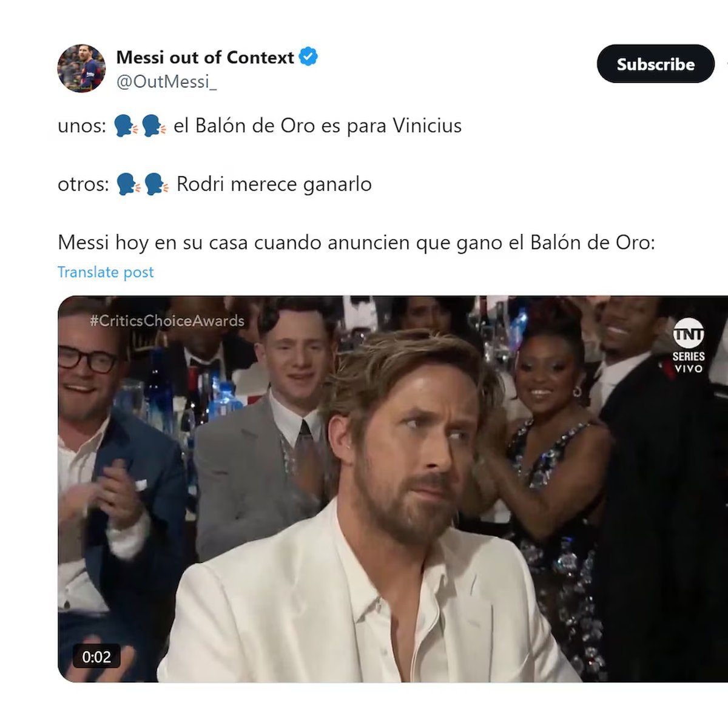Click the #CriticsChoiceAwards watermark in the video

(167, 321)
